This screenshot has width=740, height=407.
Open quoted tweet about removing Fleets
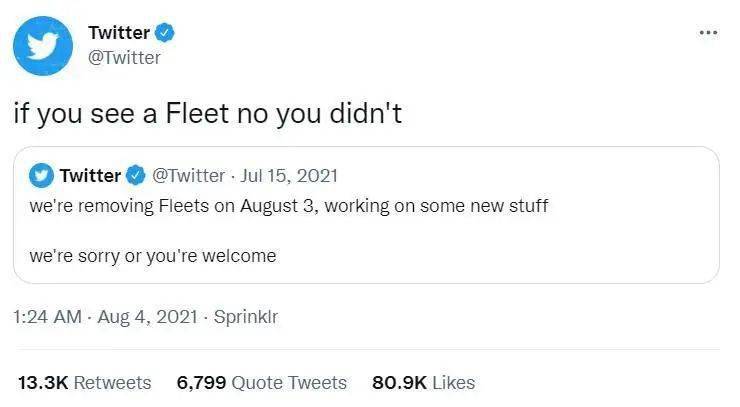(x=366, y=215)
